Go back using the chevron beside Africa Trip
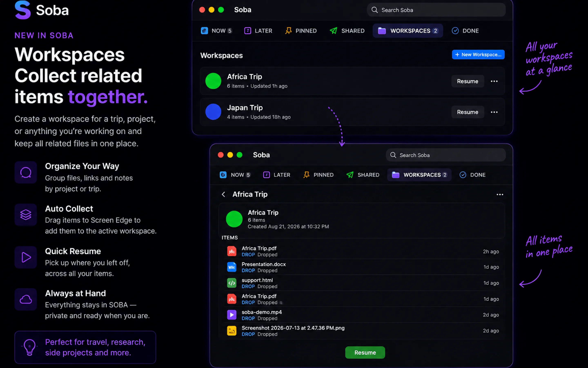Image resolution: width=588 pixels, height=368 pixels. tap(223, 194)
